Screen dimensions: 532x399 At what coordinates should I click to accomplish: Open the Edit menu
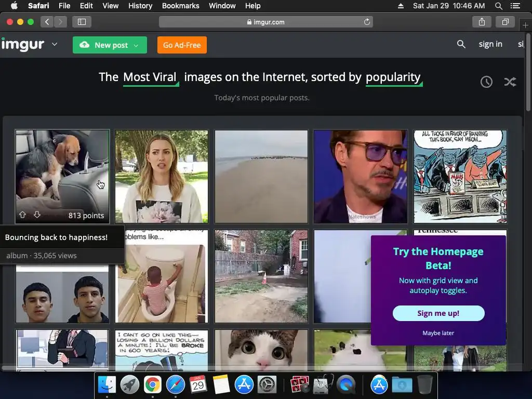86,6
